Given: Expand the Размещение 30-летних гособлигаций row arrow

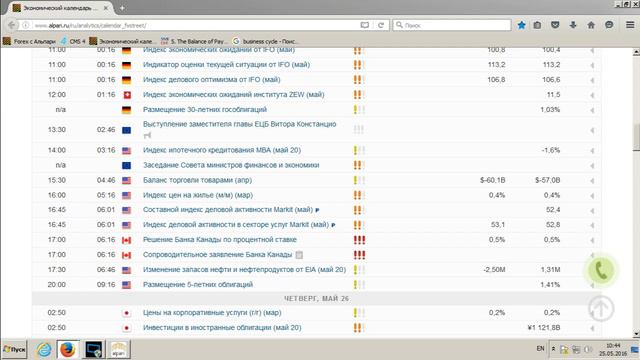Looking at the screenshot, I should tap(591, 110).
